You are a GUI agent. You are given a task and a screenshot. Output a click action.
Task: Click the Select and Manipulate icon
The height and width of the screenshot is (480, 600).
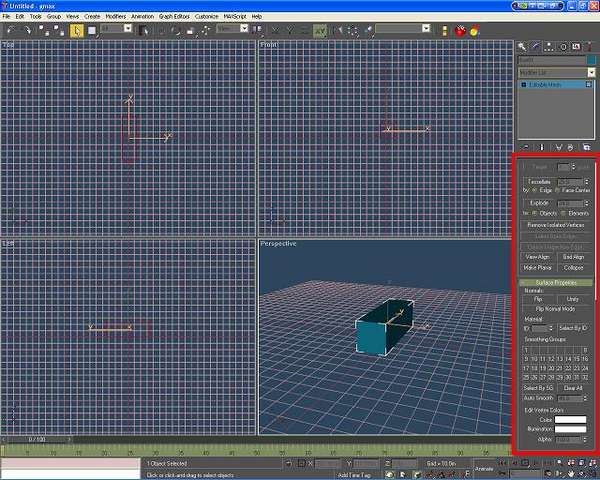coord(205,31)
